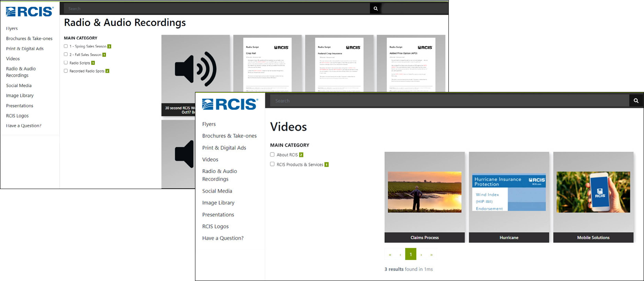The image size is (644, 281).
Task: Open Print & Digital Ads in Videos window sidebar
Action: pos(224,148)
